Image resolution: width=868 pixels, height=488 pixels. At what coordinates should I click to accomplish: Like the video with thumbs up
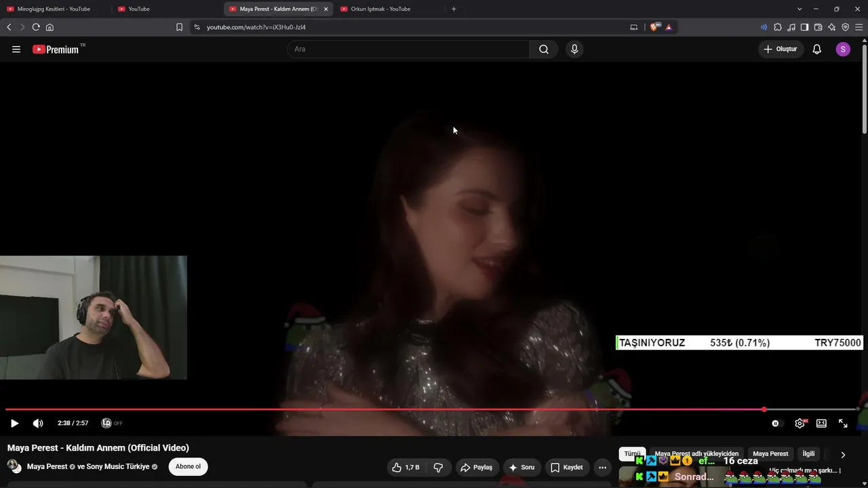(406, 467)
